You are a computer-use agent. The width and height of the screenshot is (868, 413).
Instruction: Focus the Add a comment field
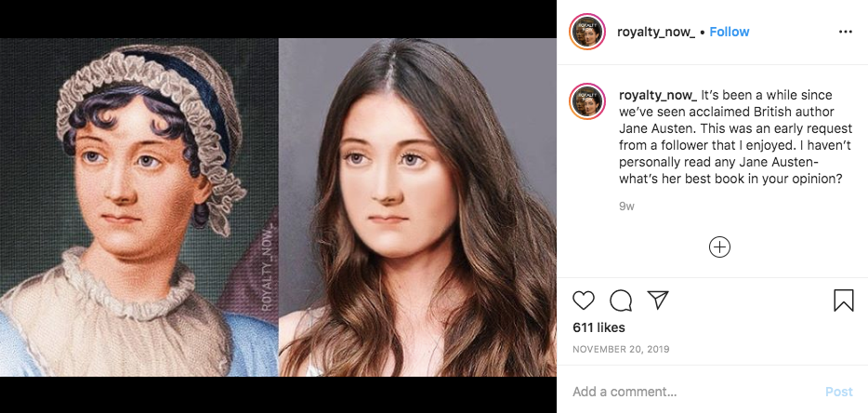pyautogui.click(x=688, y=392)
